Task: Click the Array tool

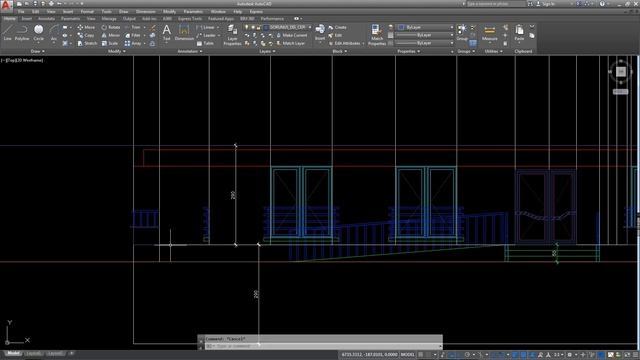Action: pos(133,43)
